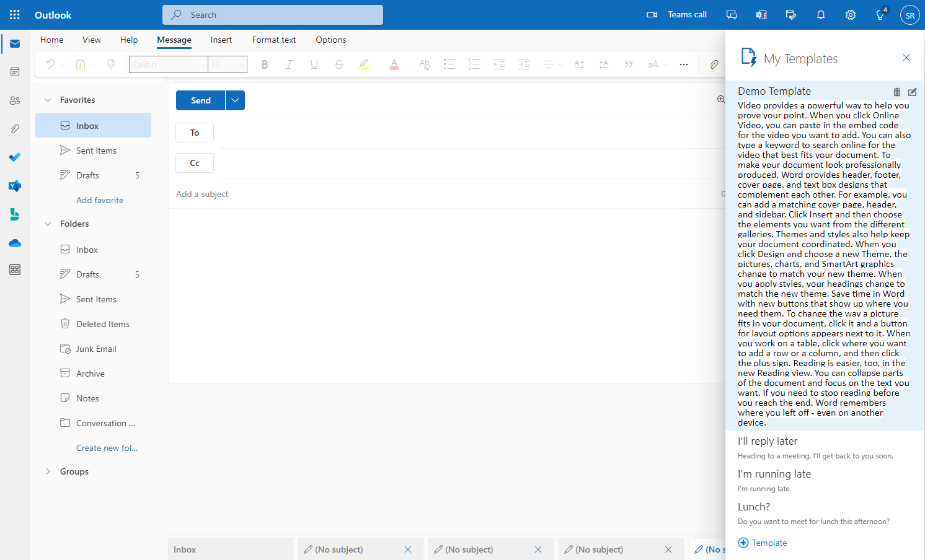Increase the paragraph indent
925x560 pixels.
tap(524, 64)
